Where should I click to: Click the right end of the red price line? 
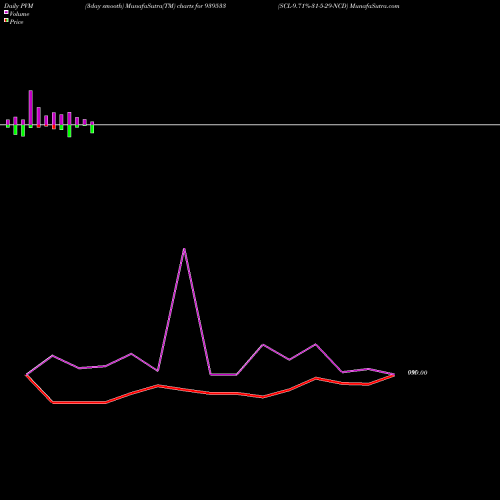(394, 375)
